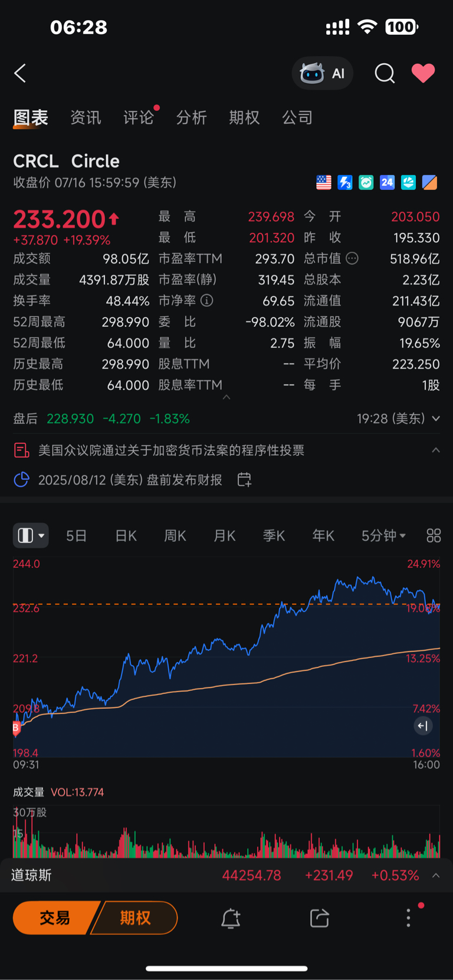
Task: Go back with the left arrow
Action: tap(20, 74)
